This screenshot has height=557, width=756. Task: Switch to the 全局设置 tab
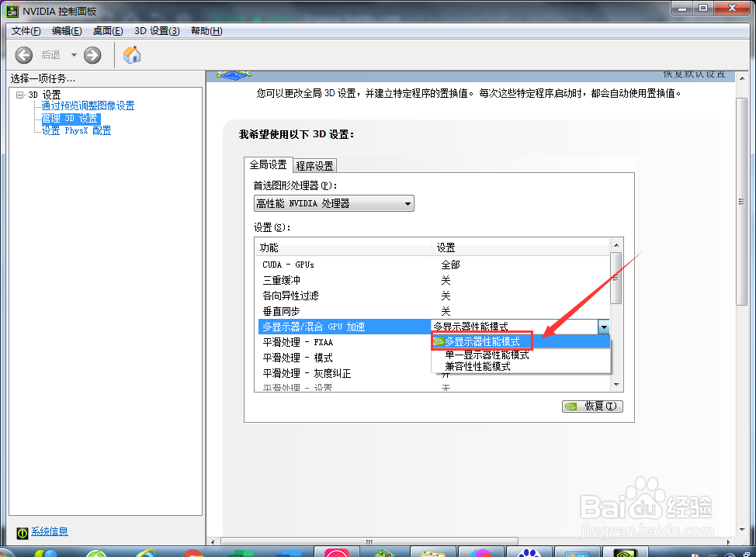pyautogui.click(x=268, y=164)
